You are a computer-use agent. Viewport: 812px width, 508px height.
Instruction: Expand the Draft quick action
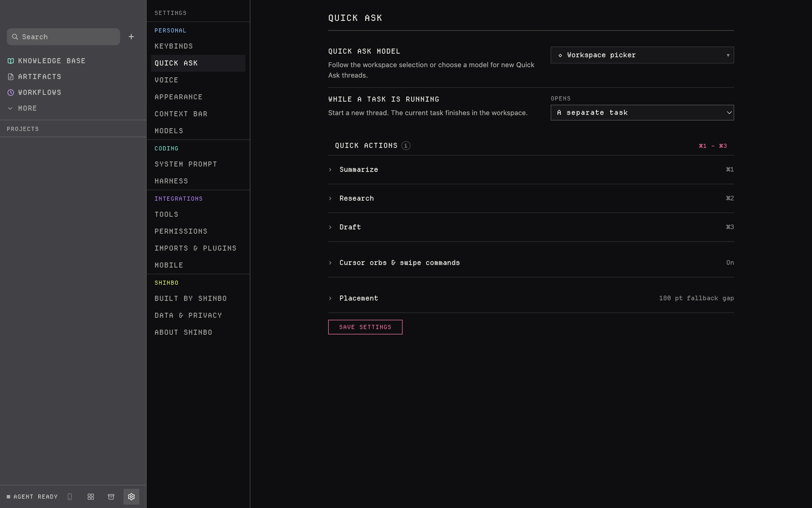pyautogui.click(x=531, y=227)
